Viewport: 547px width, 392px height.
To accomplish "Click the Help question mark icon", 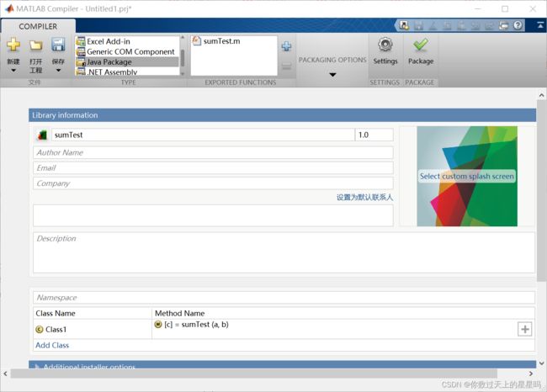I will pos(518,25).
